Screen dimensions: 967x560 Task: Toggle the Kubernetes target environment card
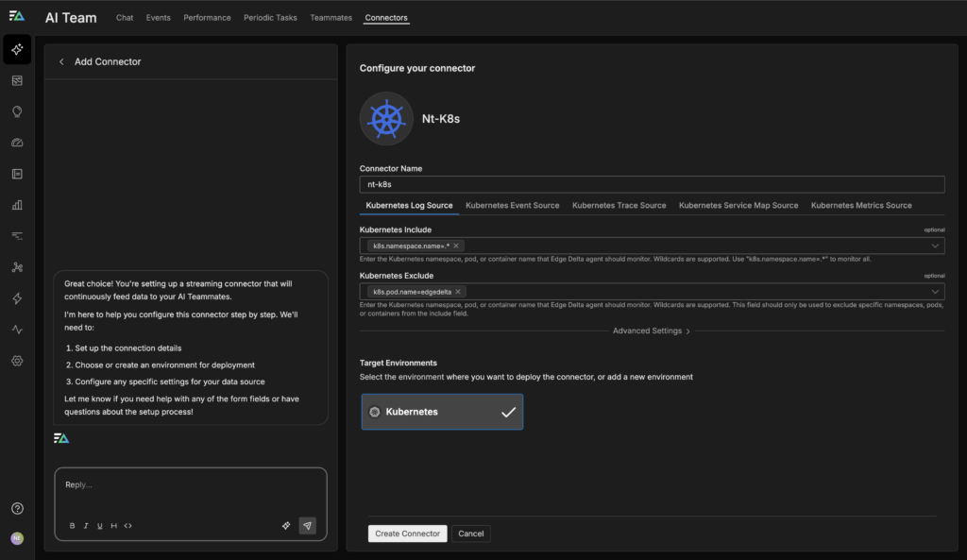442,412
